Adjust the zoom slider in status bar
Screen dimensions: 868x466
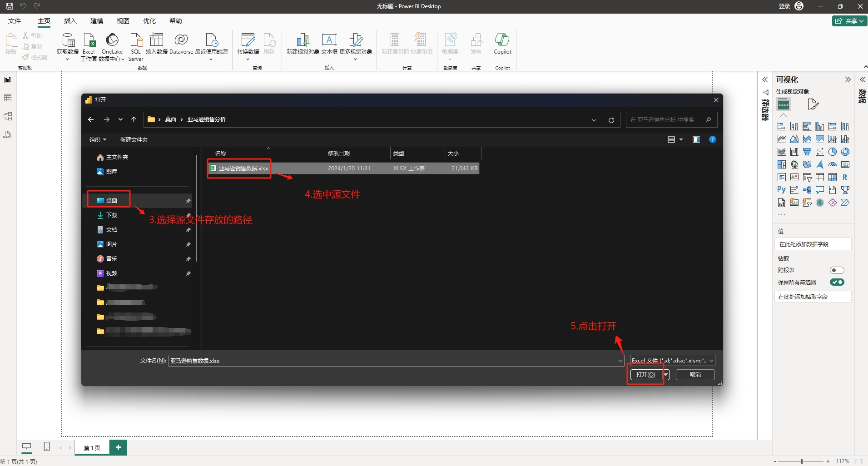(x=802, y=461)
